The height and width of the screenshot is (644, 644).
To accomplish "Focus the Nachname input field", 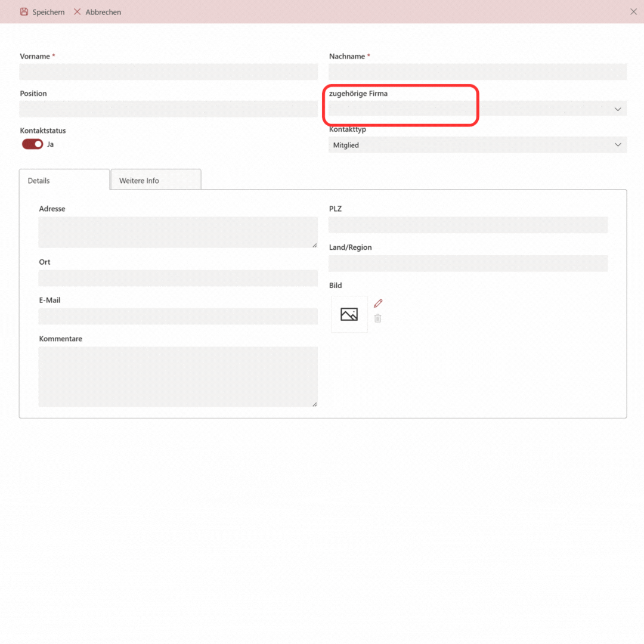I will tap(477, 72).
